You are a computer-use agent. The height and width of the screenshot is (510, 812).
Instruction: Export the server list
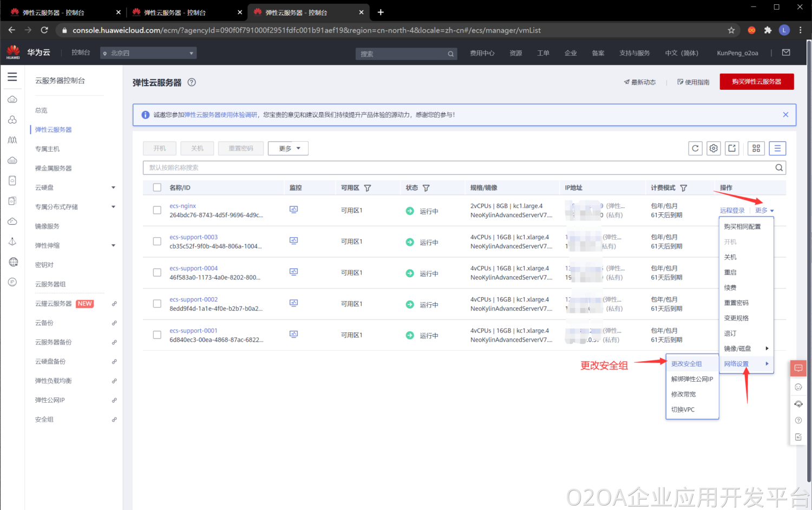732,148
